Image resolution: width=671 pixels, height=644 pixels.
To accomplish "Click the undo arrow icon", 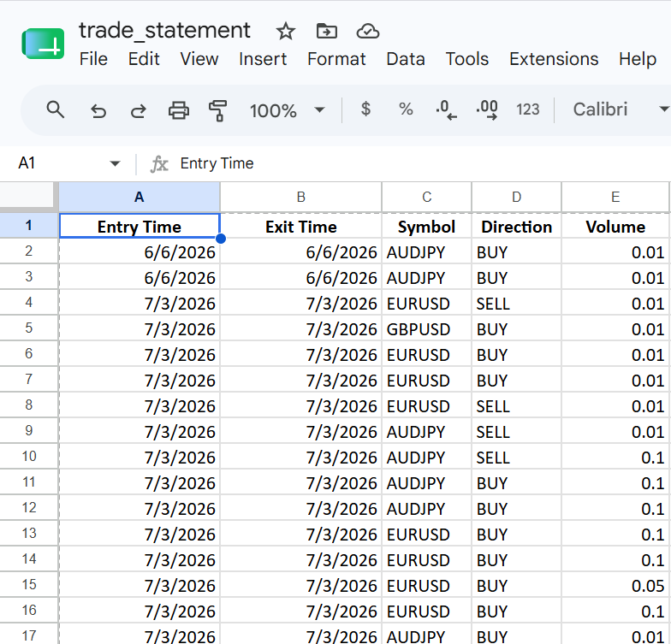I will pos(98,111).
